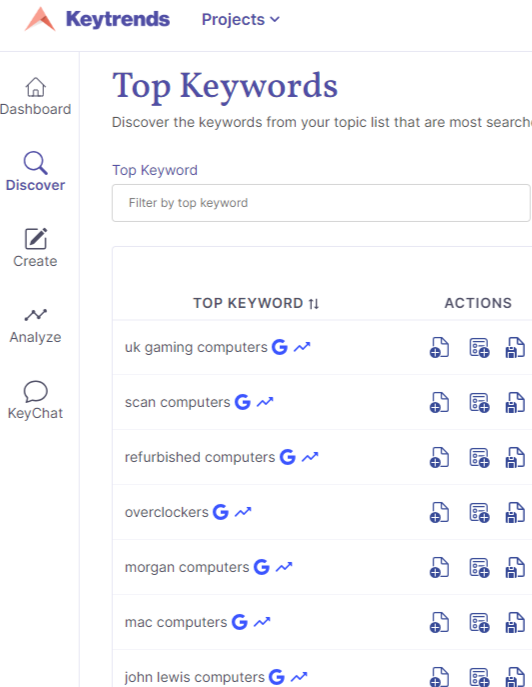This screenshot has width=532, height=687.
Task: Select the 'refurbished computers' keyword text
Action: pyautogui.click(x=200, y=457)
